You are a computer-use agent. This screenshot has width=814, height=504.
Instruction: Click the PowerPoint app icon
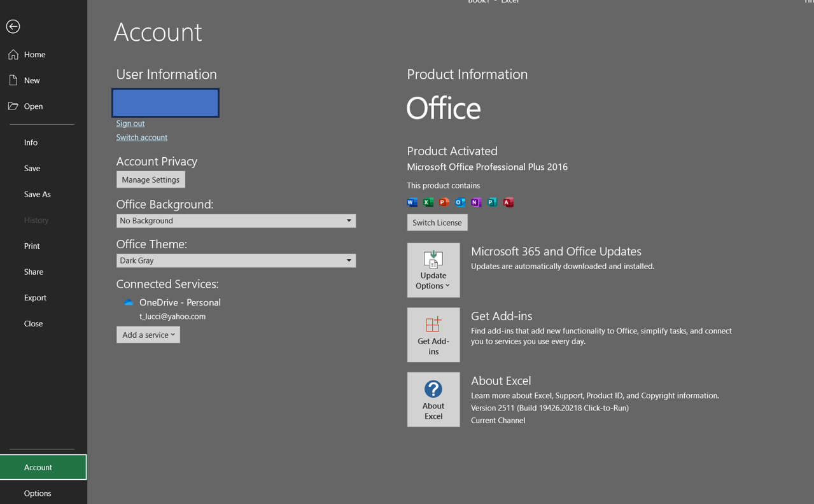(x=444, y=202)
